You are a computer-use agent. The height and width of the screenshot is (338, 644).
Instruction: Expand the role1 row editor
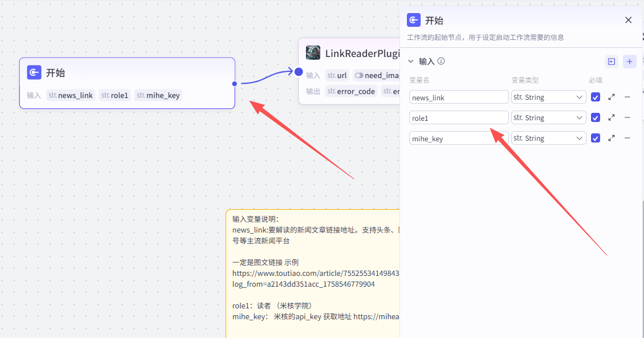coord(612,118)
